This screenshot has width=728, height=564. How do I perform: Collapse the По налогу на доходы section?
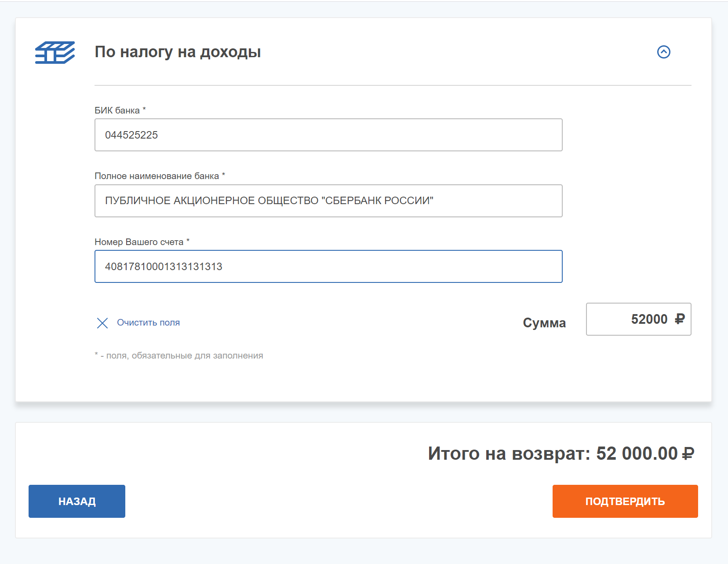663,52
